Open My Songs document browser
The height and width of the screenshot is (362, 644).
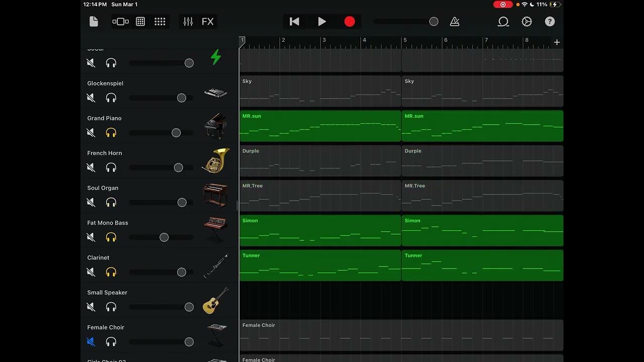click(94, 22)
